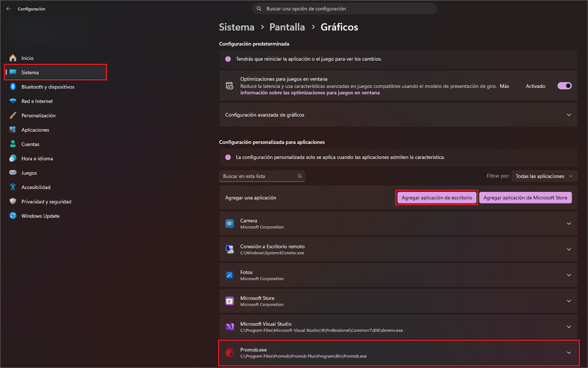Expand Conexión a Escritorio remoto chevron
Screen dimensions: 588x368
(x=569, y=249)
